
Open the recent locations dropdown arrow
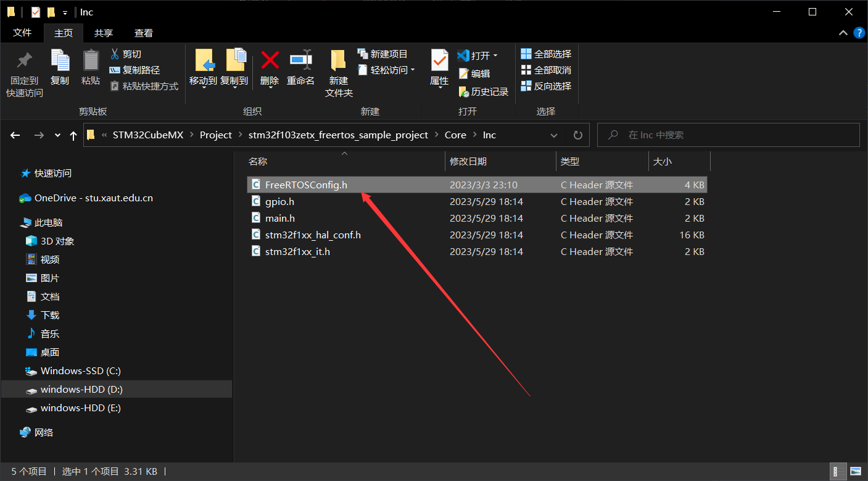pyautogui.click(x=57, y=135)
